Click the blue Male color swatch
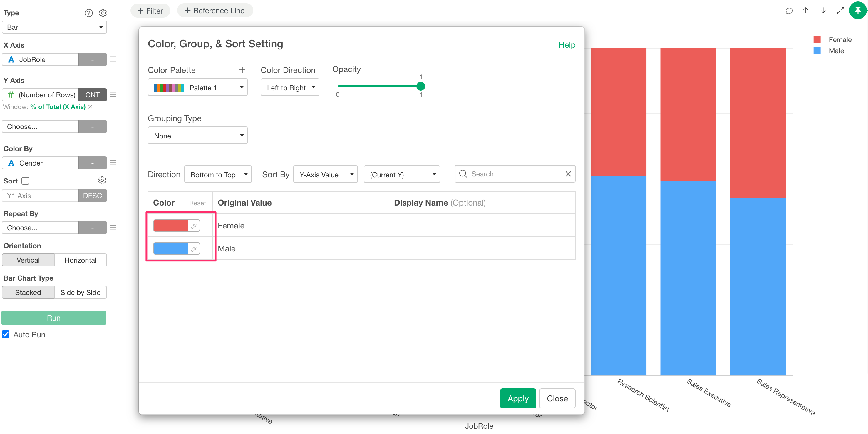The image size is (868, 434). (x=170, y=248)
